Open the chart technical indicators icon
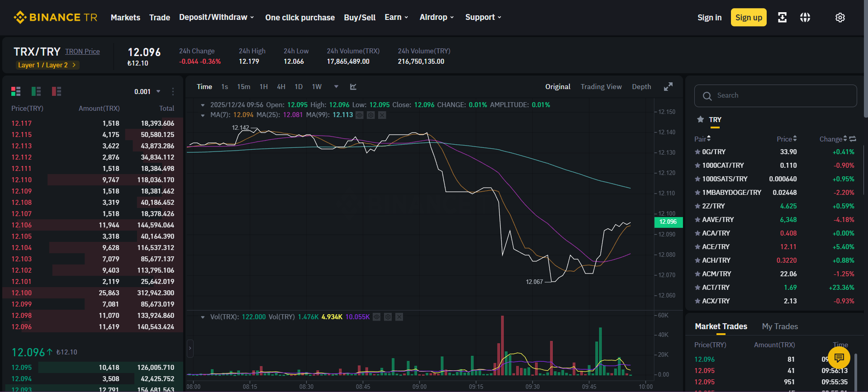 353,87
